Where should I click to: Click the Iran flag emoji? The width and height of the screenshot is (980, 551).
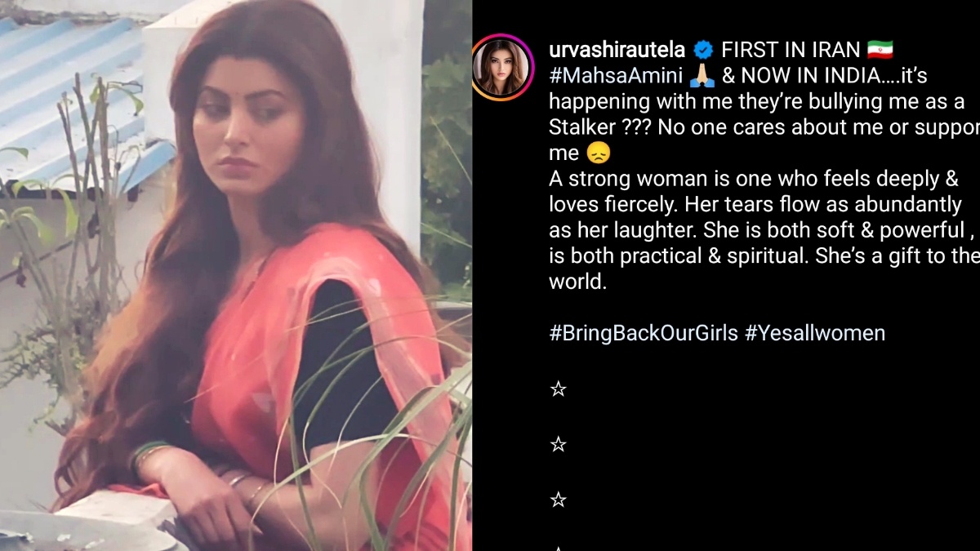(880, 50)
